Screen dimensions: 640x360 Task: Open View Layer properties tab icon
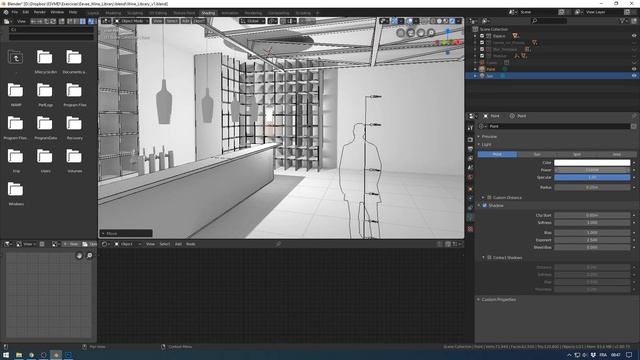tap(470, 158)
